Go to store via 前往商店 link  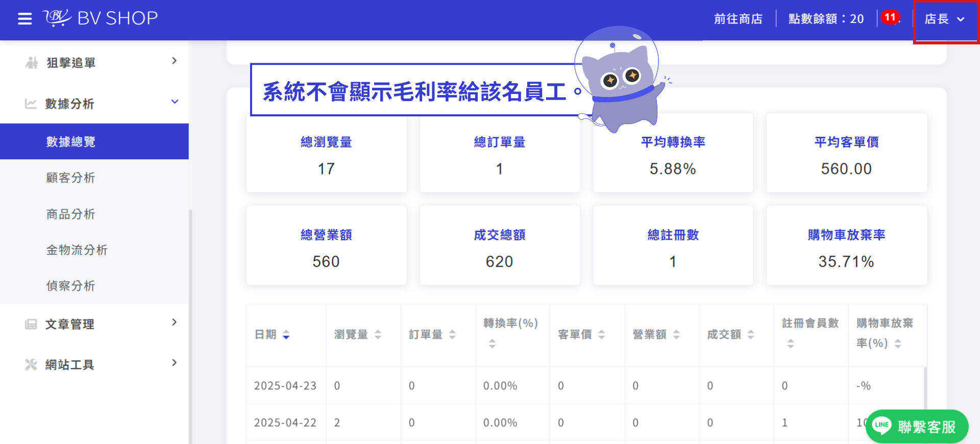(x=738, y=19)
